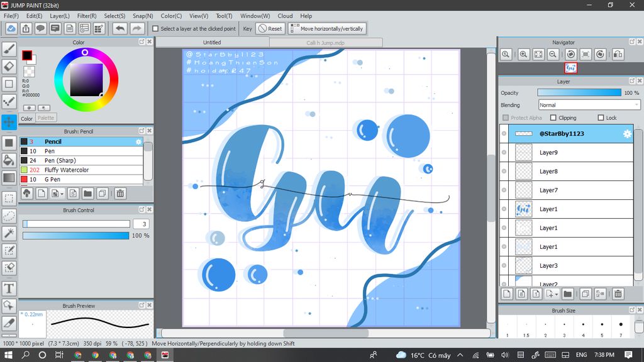Select the Eyedropper tool
The height and width of the screenshot is (362, 644).
pyautogui.click(x=9, y=323)
